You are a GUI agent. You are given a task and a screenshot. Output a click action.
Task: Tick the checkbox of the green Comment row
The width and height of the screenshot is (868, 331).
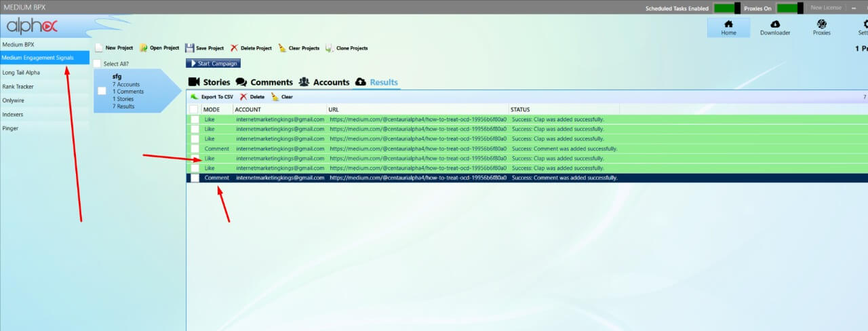click(195, 149)
